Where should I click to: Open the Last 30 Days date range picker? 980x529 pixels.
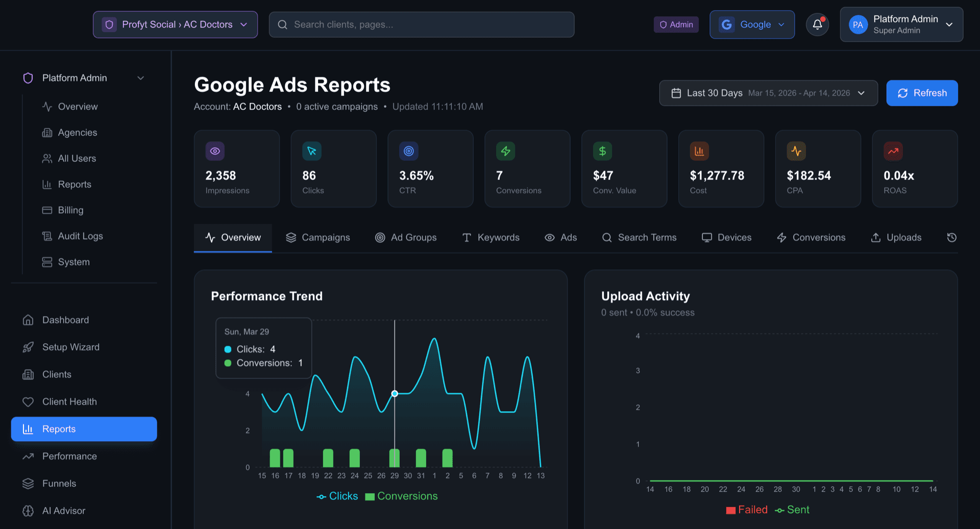[768, 93]
